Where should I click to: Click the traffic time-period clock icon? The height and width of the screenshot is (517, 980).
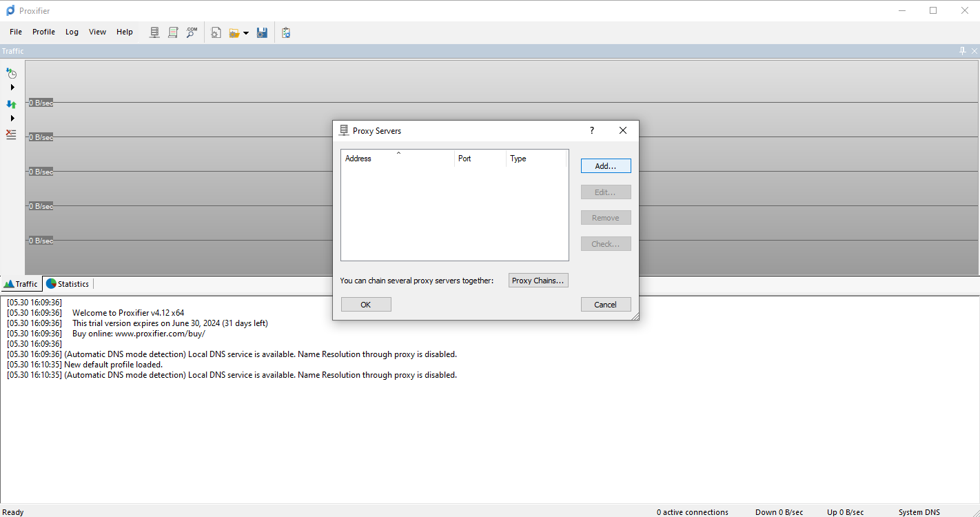click(11, 73)
